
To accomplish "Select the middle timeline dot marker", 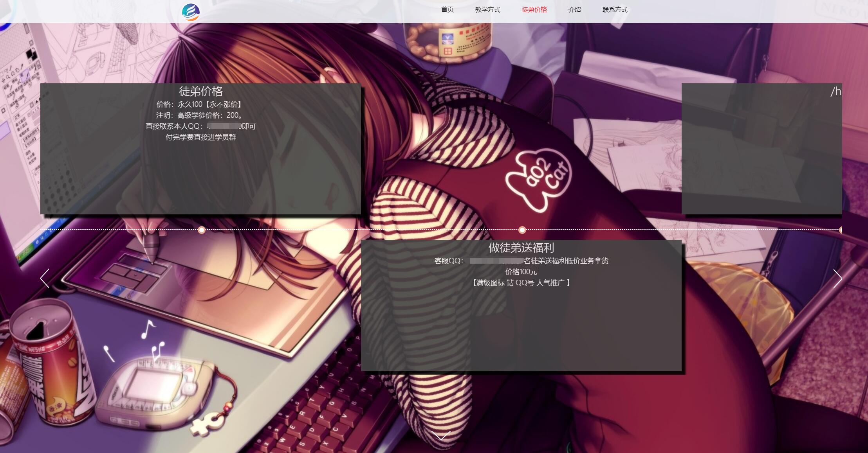I will [x=522, y=230].
